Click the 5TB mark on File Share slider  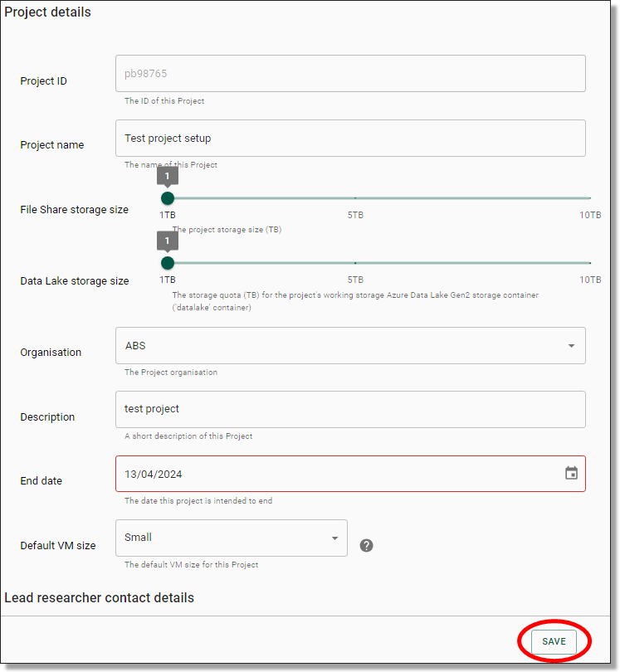[x=355, y=198]
